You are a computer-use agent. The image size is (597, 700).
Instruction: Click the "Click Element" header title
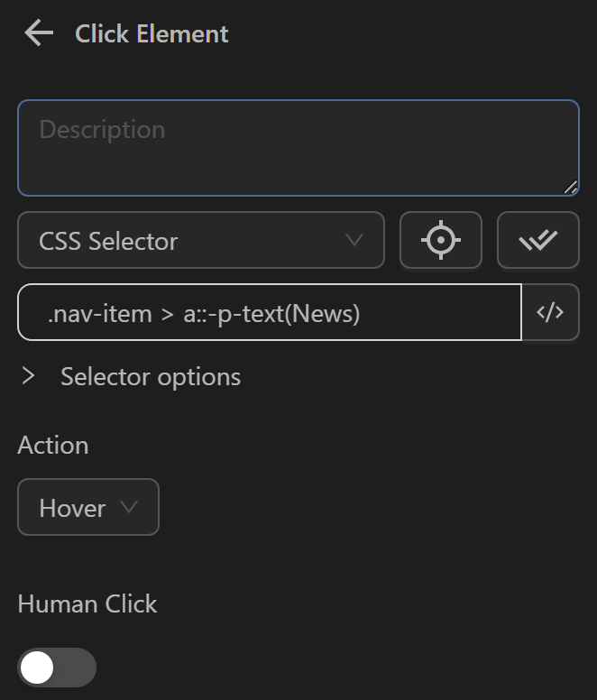coord(152,34)
